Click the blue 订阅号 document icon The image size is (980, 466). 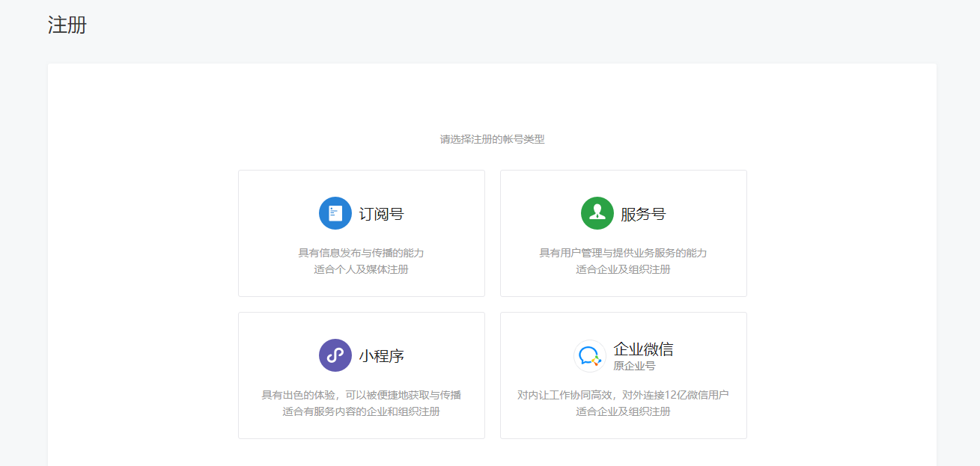tap(335, 213)
